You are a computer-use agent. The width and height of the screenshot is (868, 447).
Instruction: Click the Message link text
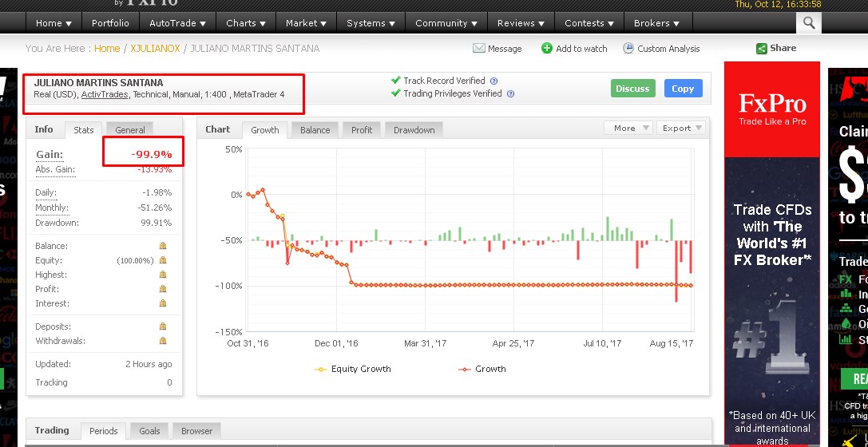(x=505, y=49)
